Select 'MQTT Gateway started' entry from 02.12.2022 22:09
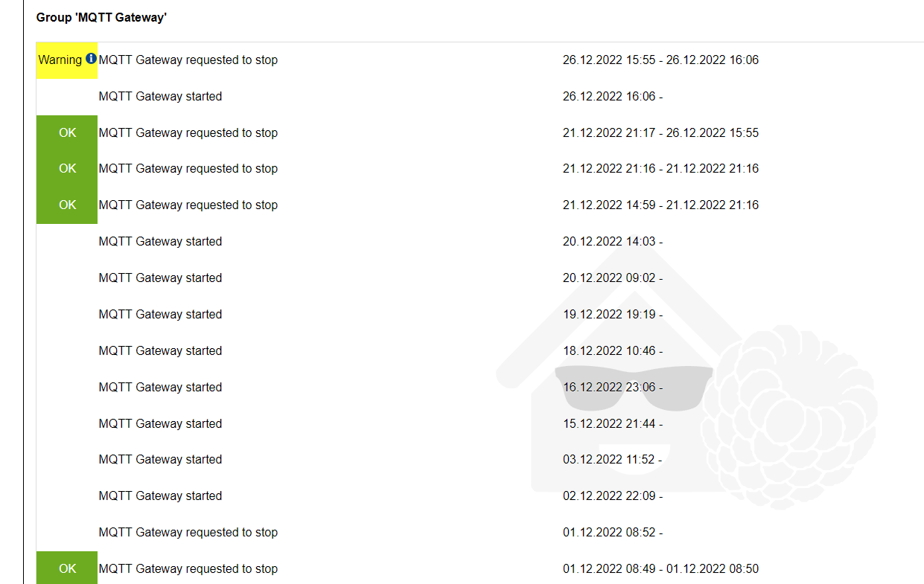 coord(160,496)
